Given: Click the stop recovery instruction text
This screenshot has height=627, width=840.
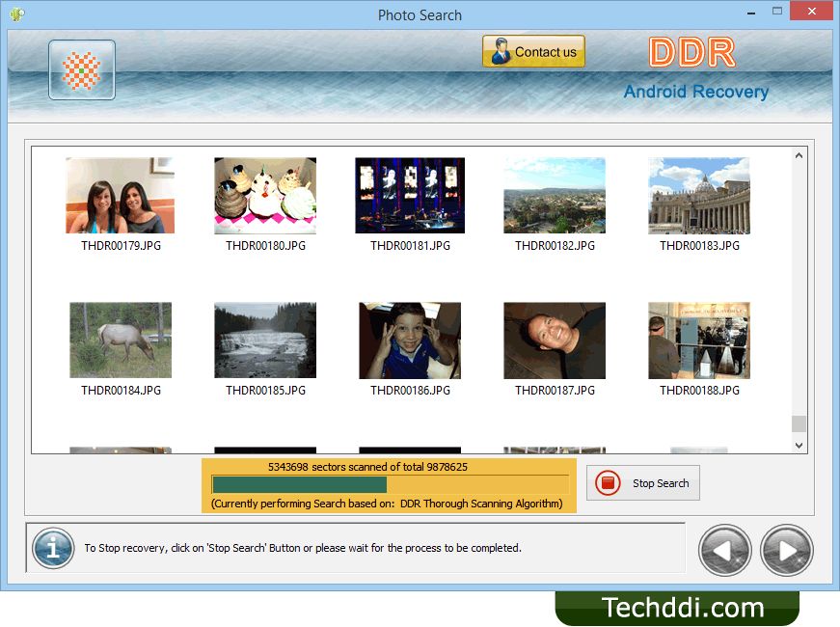Looking at the screenshot, I should coord(303,548).
